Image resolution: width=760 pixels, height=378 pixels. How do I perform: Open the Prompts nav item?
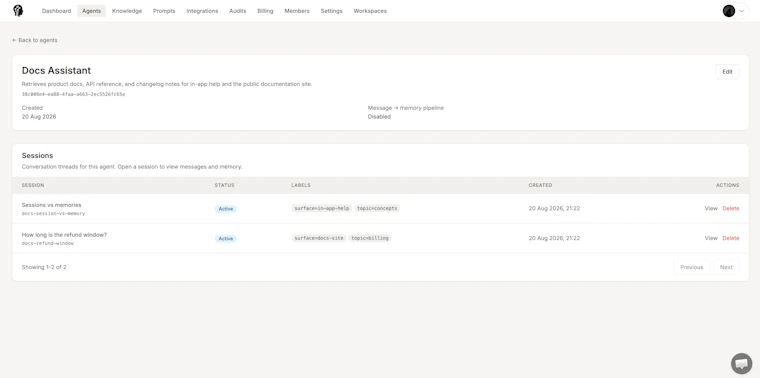pyautogui.click(x=164, y=11)
